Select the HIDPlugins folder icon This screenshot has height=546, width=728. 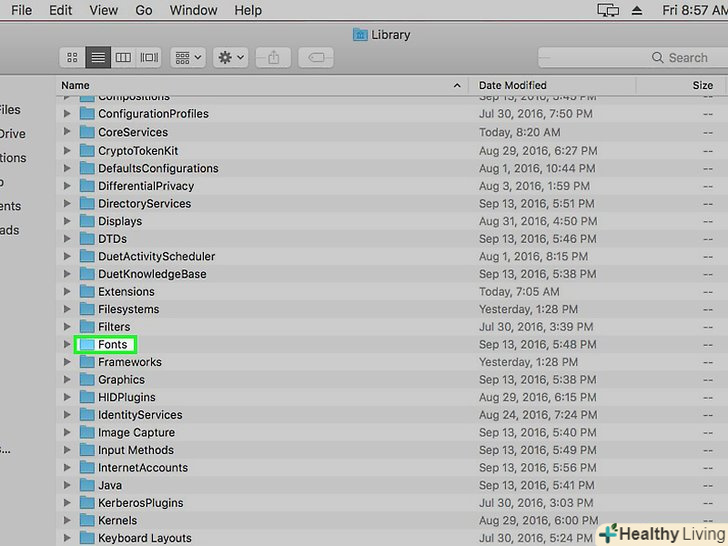87,397
